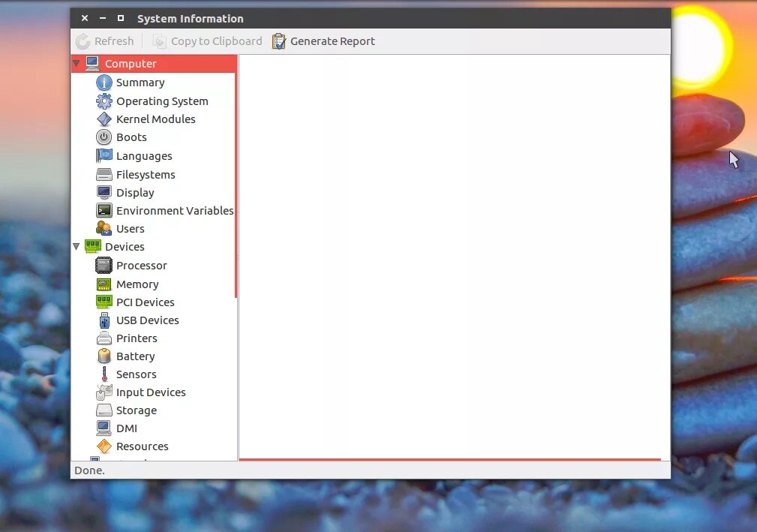Show the Languages page
The width and height of the screenshot is (757, 532).
[x=144, y=156]
